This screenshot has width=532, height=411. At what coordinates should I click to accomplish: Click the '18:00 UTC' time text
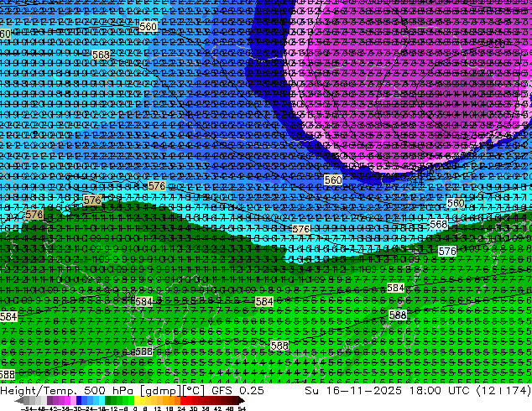(x=439, y=391)
